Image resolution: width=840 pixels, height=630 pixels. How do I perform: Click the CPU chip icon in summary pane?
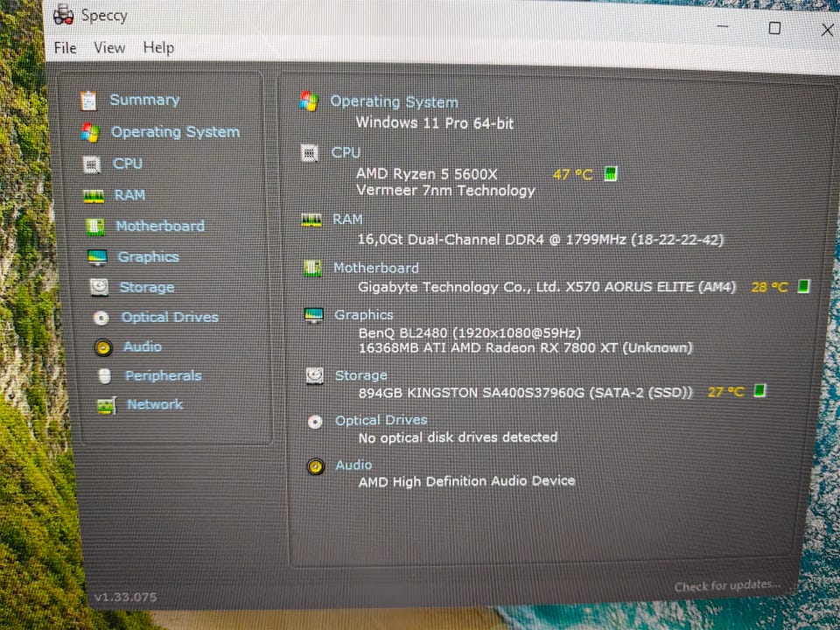point(309,153)
